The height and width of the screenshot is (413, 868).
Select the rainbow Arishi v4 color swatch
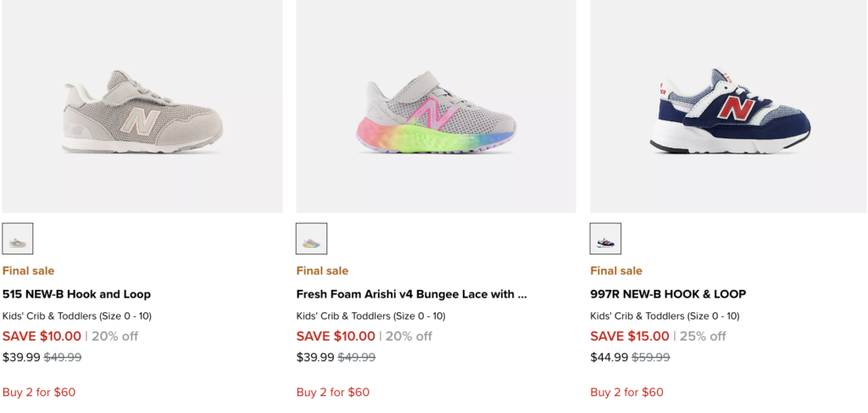click(x=311, y=239)
